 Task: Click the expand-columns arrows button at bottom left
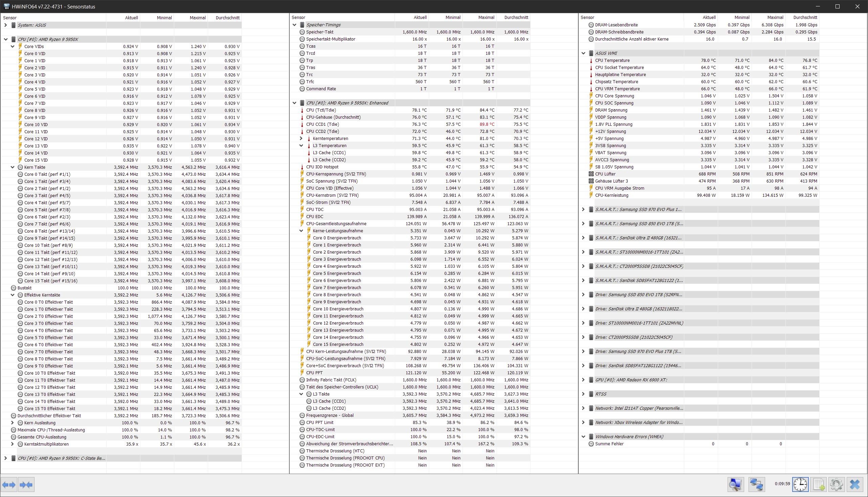(x=9, y=485)
